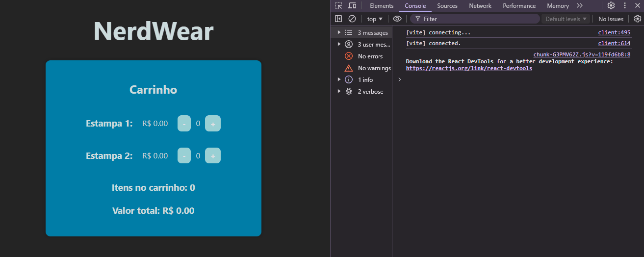Open the Sources tab

[x=447, y=6]
